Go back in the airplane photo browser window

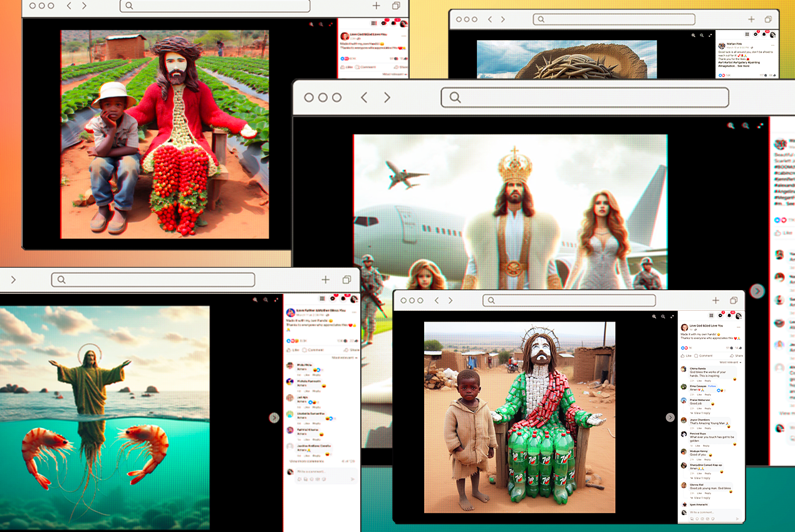pyautogui.click(x=364, y=98)
